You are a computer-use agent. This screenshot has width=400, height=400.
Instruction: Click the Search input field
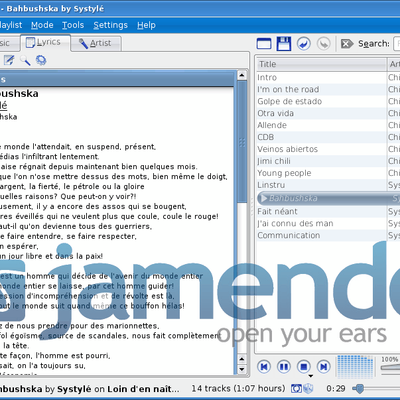point(397,44)
